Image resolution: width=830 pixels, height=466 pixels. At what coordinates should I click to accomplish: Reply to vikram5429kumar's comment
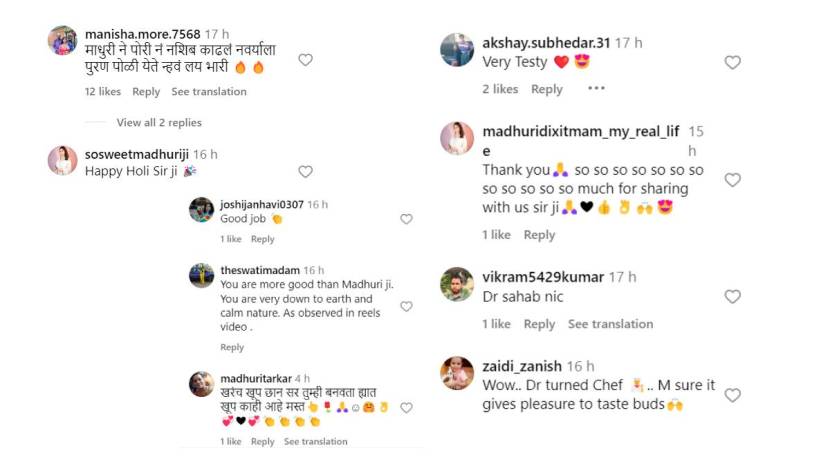(x=539, y=324)
